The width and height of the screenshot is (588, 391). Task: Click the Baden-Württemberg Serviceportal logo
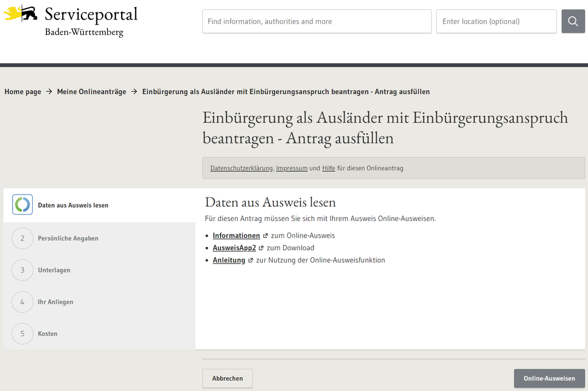pyautogui.click(x=71, y=21)
